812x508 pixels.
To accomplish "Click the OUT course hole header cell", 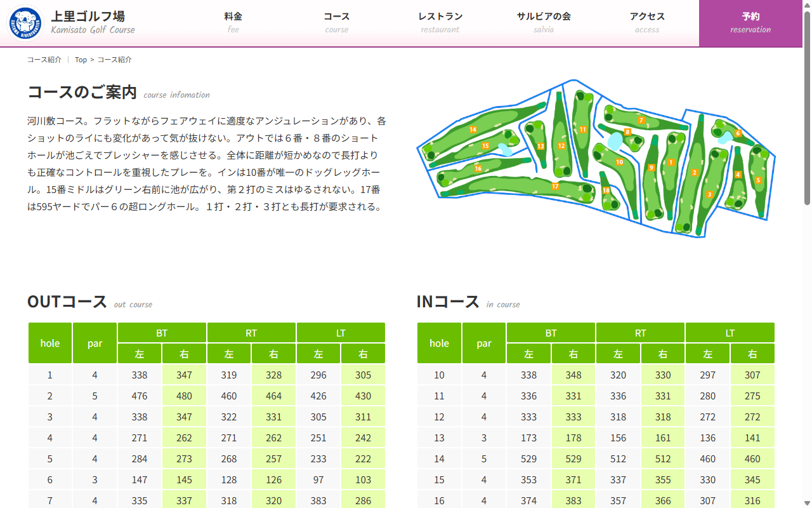I will click(50, 343).
